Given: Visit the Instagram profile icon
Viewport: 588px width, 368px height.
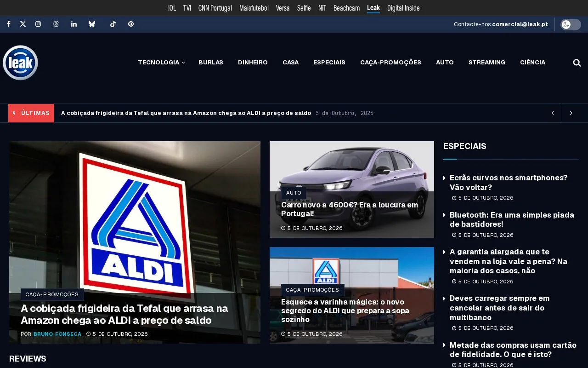Looking at the screenshot, I should [38, 24].
